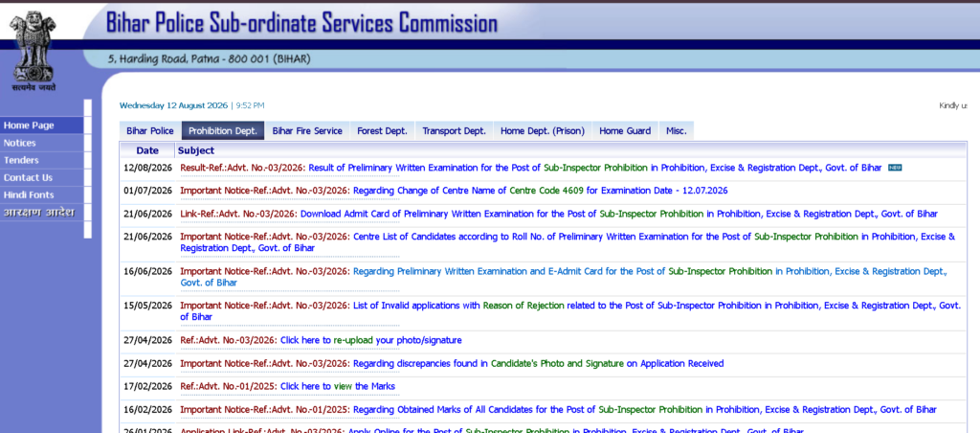980x433 pixels.
Task: Open the Home Page sidebar item
Action: click(x=41, y=125)
